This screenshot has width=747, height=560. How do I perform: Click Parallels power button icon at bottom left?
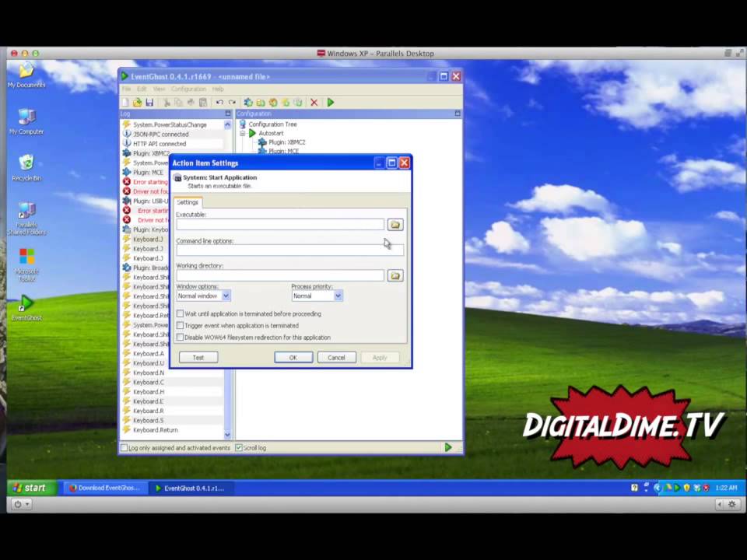19,504
